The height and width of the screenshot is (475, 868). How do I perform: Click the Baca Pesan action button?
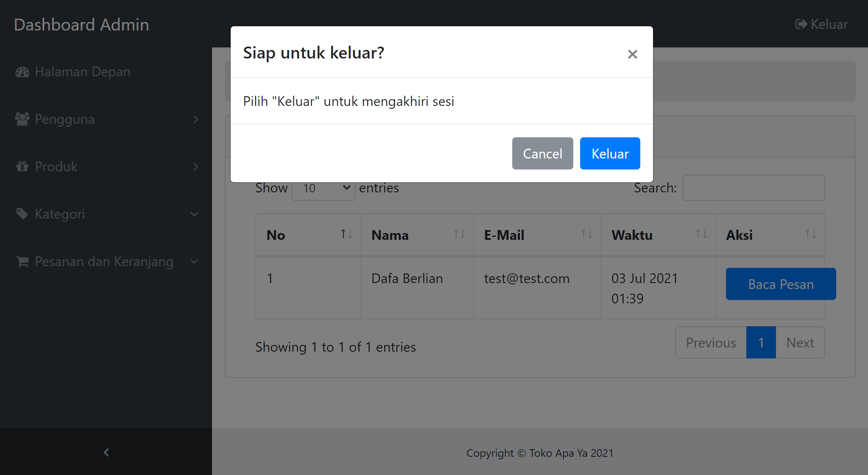coord(781,284)
